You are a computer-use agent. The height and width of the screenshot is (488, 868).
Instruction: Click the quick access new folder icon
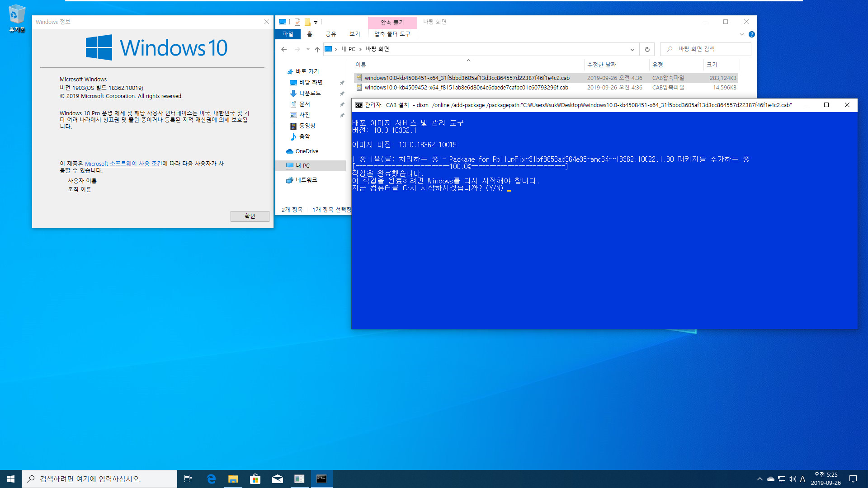click(x=307, y=22)
